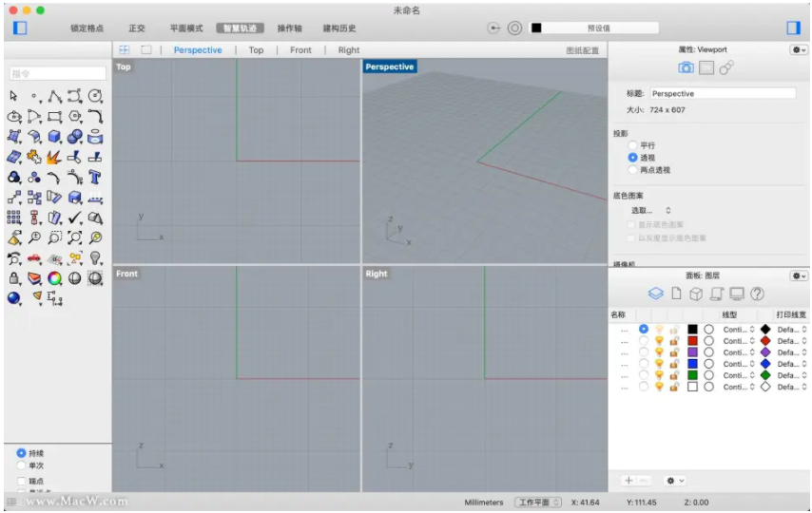Switch to four-viewport layout icon
This screenshot has height=513, width=812.
tap(125, 49)
